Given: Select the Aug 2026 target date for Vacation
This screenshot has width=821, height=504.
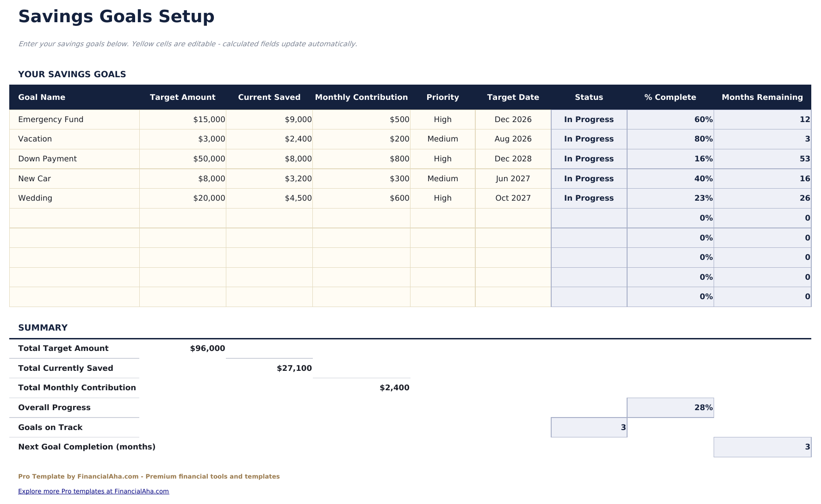Looking at the screenshot, I should [x=513, y=139].
